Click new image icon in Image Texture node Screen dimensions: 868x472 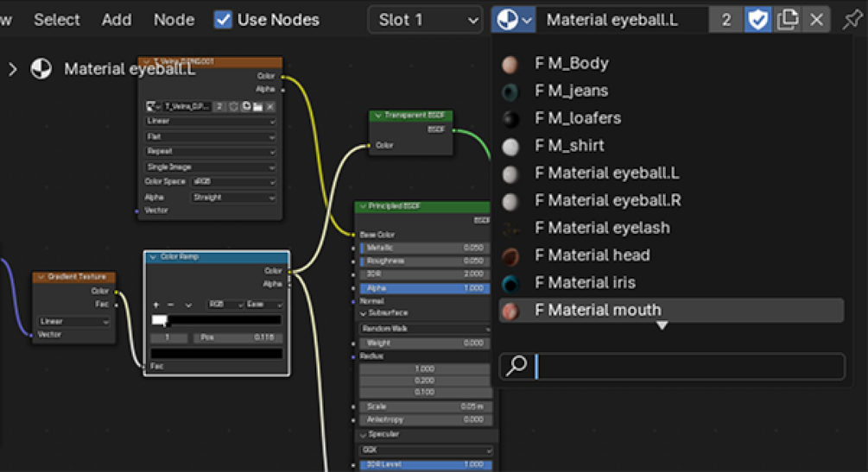point(246,106)
